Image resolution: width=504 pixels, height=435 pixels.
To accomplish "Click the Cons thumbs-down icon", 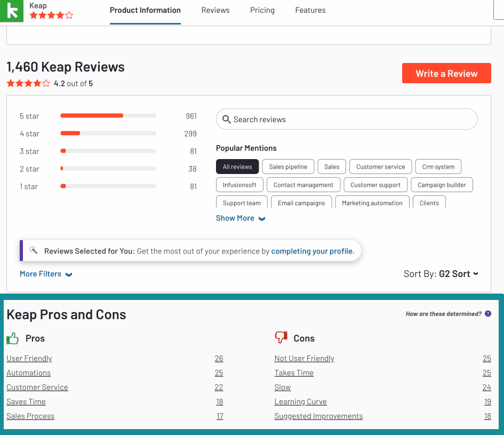I will pos(281,337).
